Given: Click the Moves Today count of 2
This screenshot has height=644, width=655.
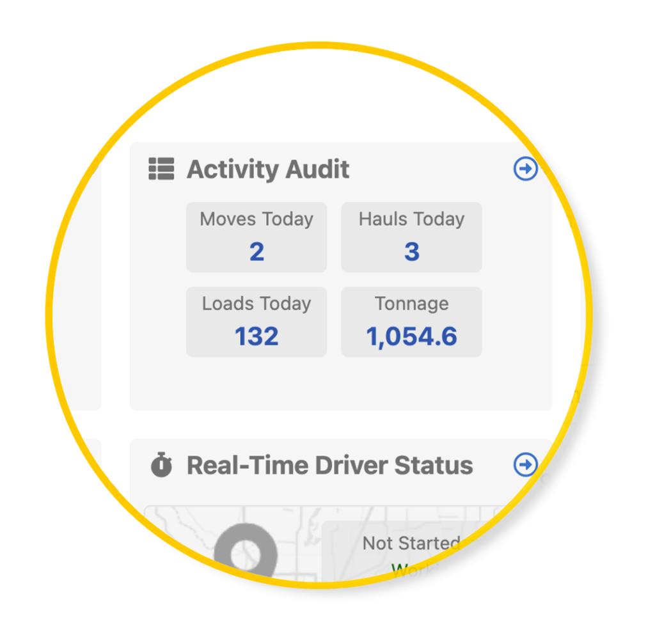Looking at the screenshot, I should tap(256, 252).
